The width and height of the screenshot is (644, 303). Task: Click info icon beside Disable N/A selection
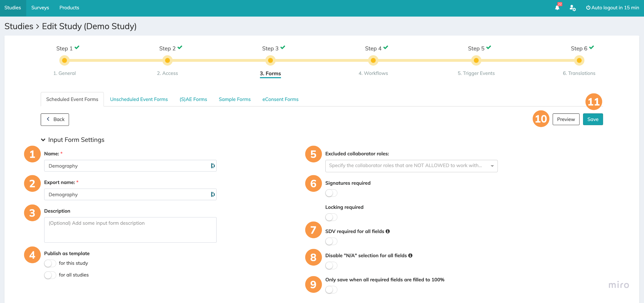click(x=410, y=255)
